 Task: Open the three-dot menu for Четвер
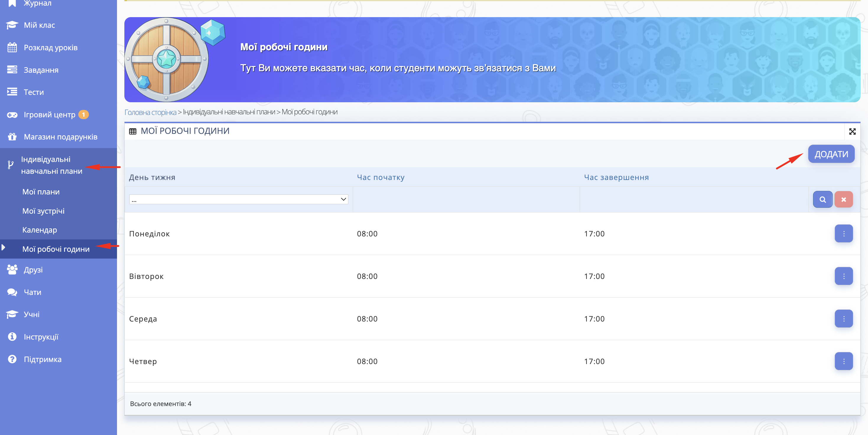coord(843,361)
